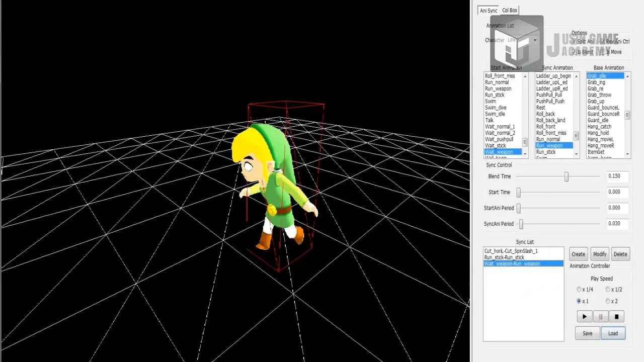Image resolution: width=644 pixels, height=362 pixels.
Task: Select Grab_throw in Base Animation list
Action: coord(606,95)
